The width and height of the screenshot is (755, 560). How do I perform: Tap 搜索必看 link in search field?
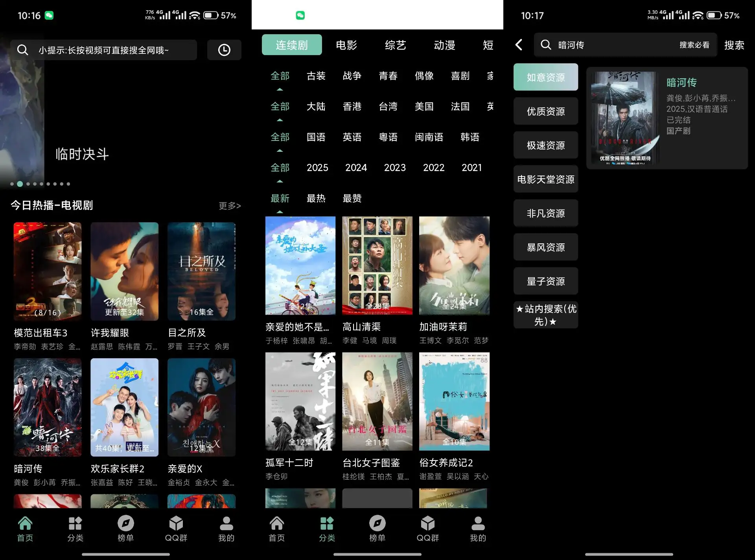pyautogui.click(x=694, y=45)
